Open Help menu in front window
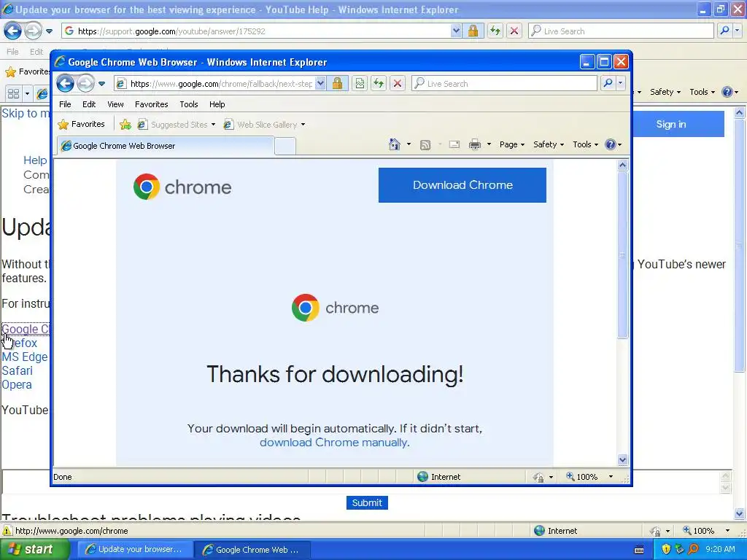The width and height of the screenshot is (747, 560). pyautogui.click(x=217, y=104)
